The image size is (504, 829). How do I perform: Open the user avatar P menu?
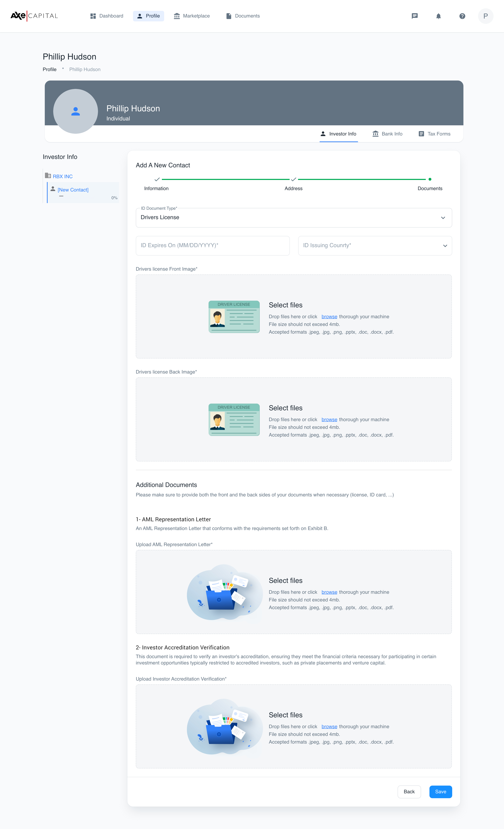pyautogui.click(x=485, y=16)
